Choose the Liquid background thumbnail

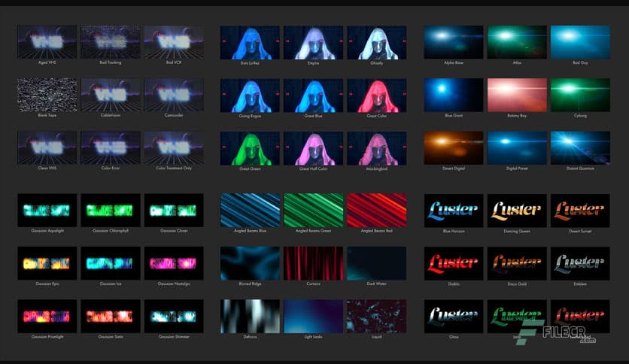[x=377, y=317]
